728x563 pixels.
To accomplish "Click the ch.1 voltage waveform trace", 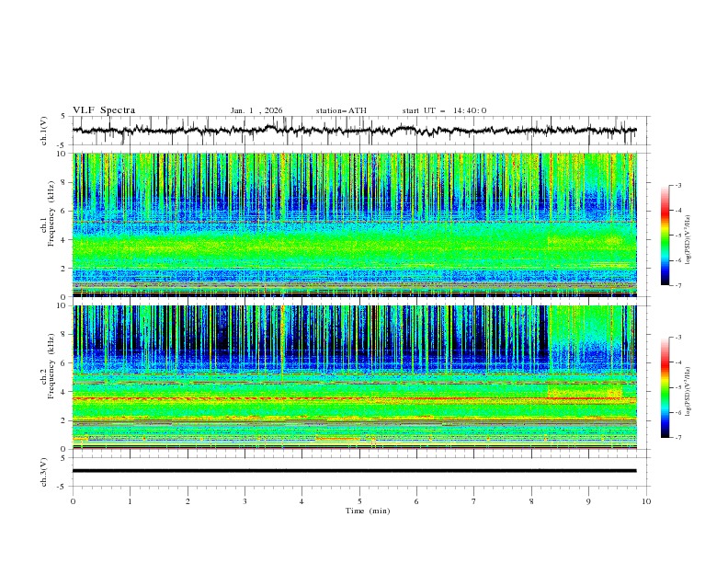I will click(x=354, y=131).
